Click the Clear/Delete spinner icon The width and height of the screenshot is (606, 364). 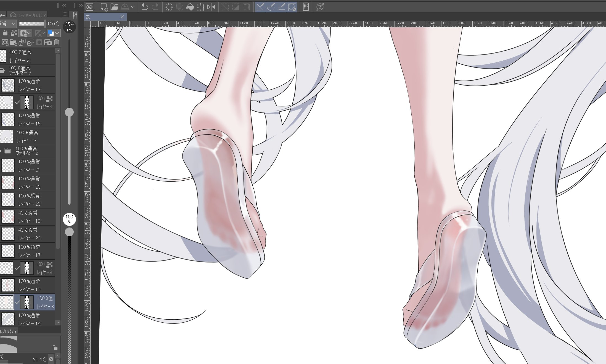[169, 7]
